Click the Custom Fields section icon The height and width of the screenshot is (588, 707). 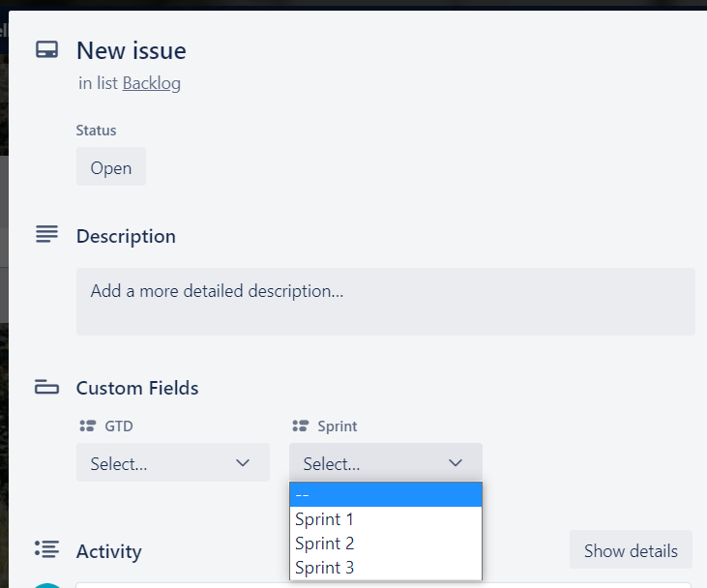[x=46, y=388]
